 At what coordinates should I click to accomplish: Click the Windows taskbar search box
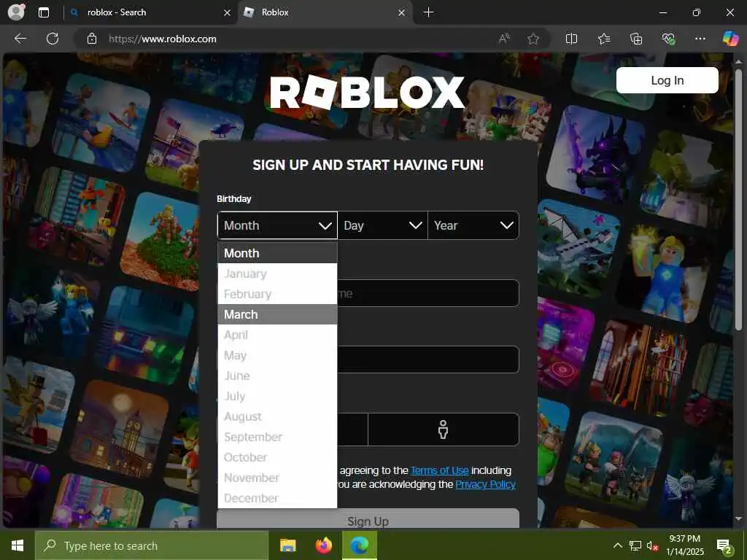152,545
